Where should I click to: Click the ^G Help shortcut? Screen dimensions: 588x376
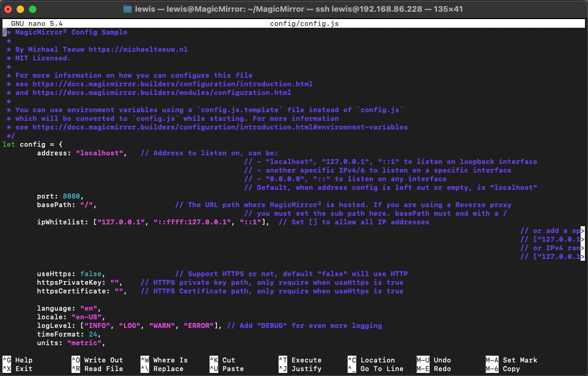[17, 360]
